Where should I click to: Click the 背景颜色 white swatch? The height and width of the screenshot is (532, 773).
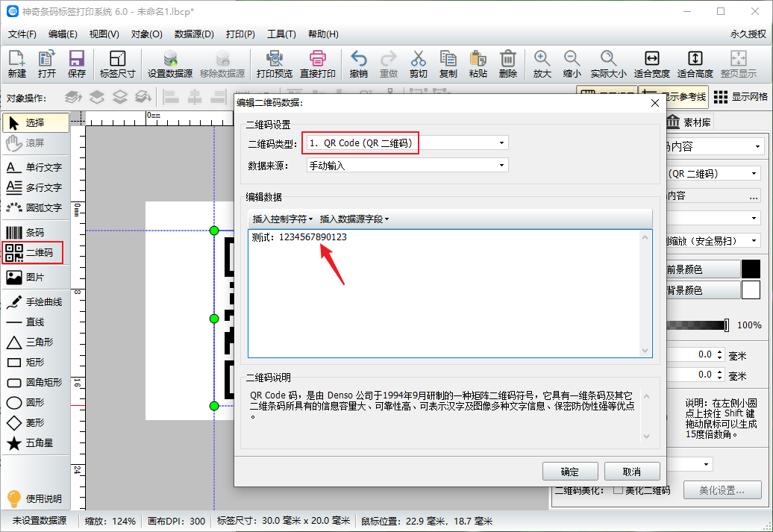click(x=751, y=290)
